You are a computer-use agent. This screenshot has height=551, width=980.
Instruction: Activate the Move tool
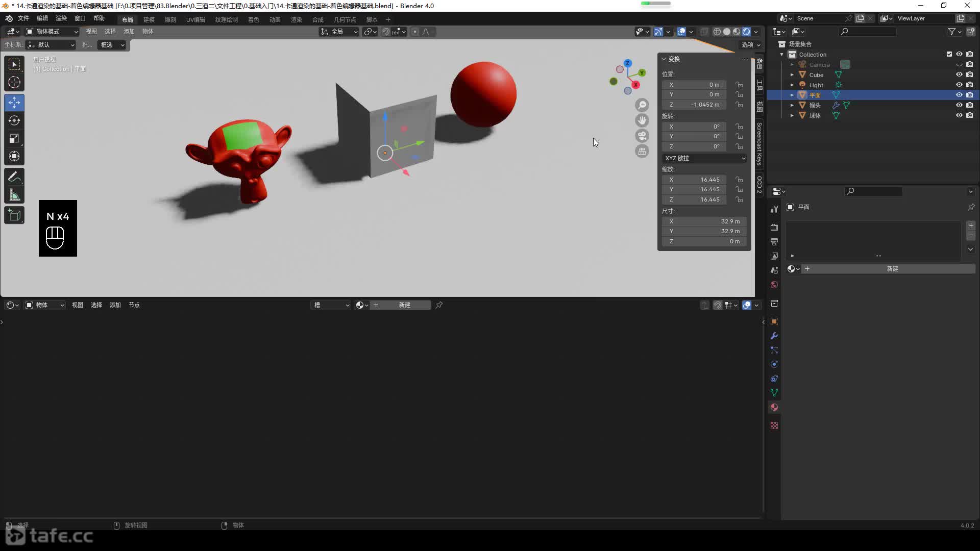click(x=14, y=103)
